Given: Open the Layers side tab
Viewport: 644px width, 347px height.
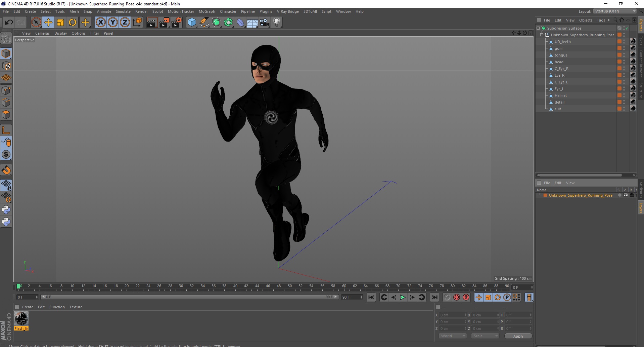Looking at the screenshot, I should (641, 208).
